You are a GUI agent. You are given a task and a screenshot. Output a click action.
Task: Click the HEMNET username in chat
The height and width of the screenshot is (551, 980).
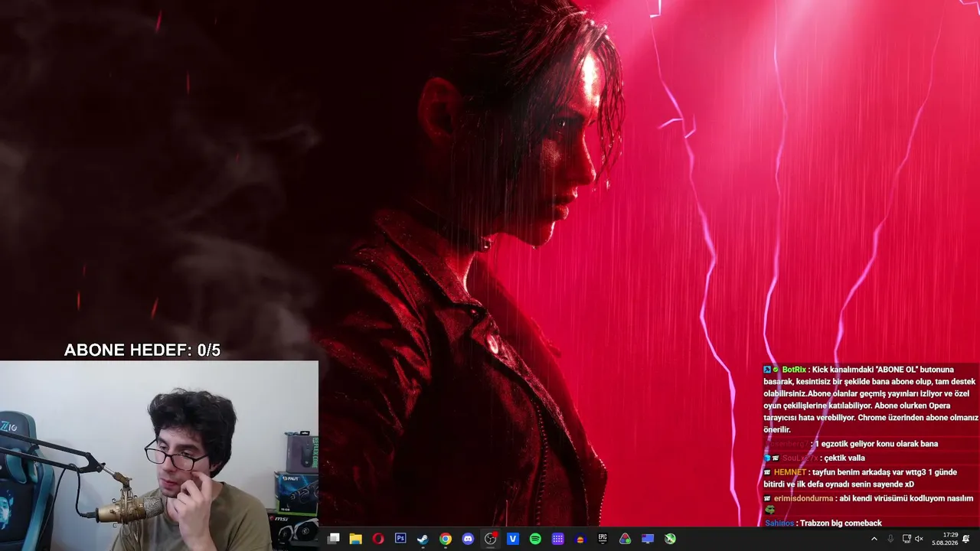(x=789, y=472)
